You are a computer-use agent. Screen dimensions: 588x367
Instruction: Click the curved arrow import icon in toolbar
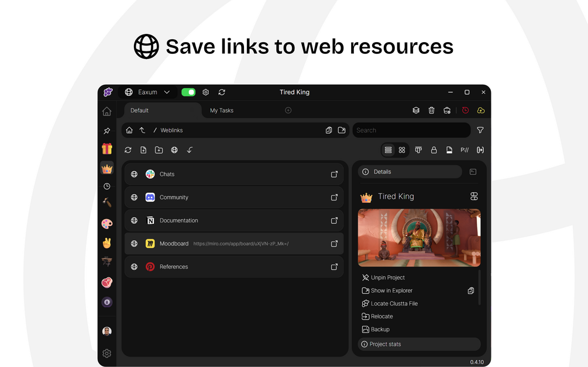click(190, 150)
